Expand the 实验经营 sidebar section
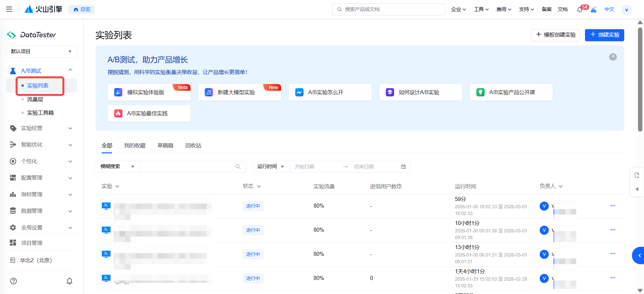Viewport: 644px width, 294px height. pos(42,128)
